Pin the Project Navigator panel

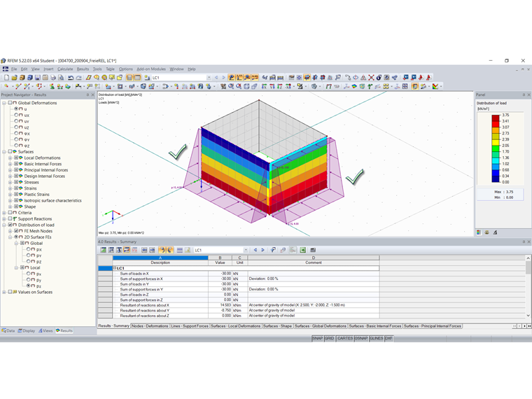click(87, 95)
